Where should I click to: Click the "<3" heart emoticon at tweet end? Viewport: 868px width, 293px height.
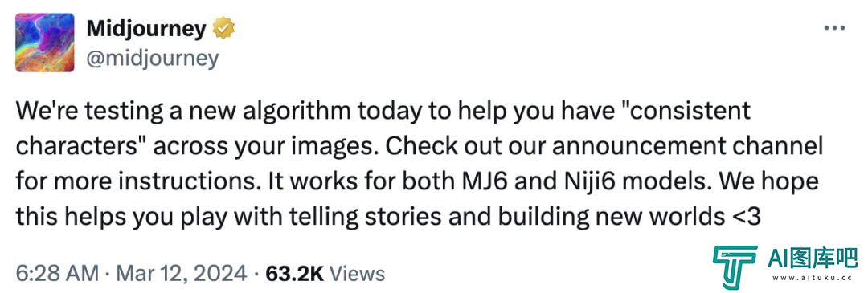[x=743, y=217]
